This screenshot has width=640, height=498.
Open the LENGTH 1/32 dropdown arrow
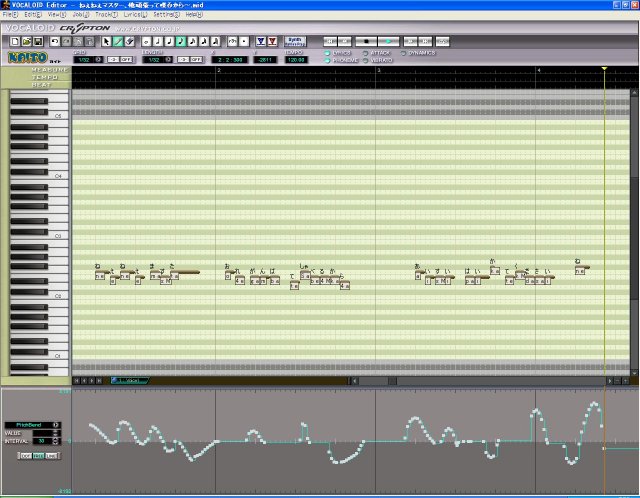[x=168, y=60]
